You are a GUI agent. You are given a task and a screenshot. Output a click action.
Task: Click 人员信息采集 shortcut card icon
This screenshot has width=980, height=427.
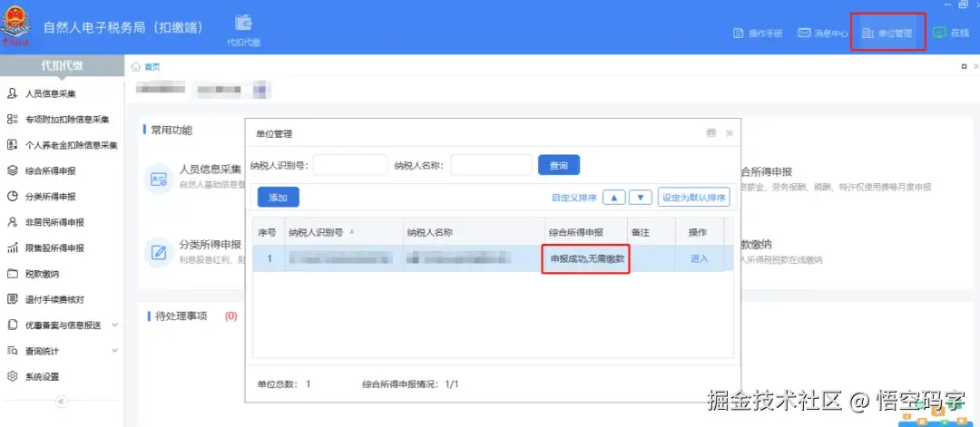tap(158, 180)
